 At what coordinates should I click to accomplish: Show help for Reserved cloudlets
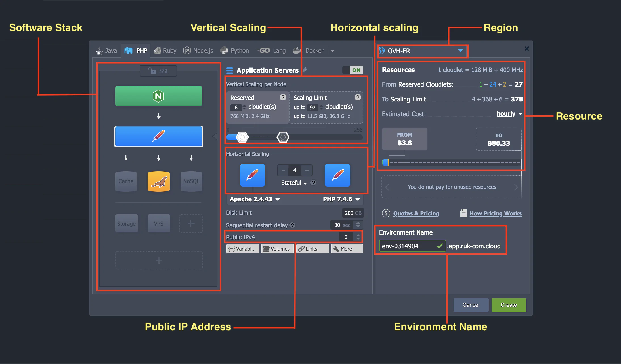(x=283, y=97)
